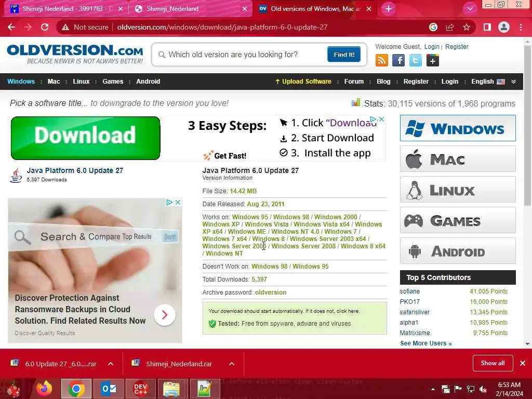Open Chrome's three-dot menu

tap(521, 27)
